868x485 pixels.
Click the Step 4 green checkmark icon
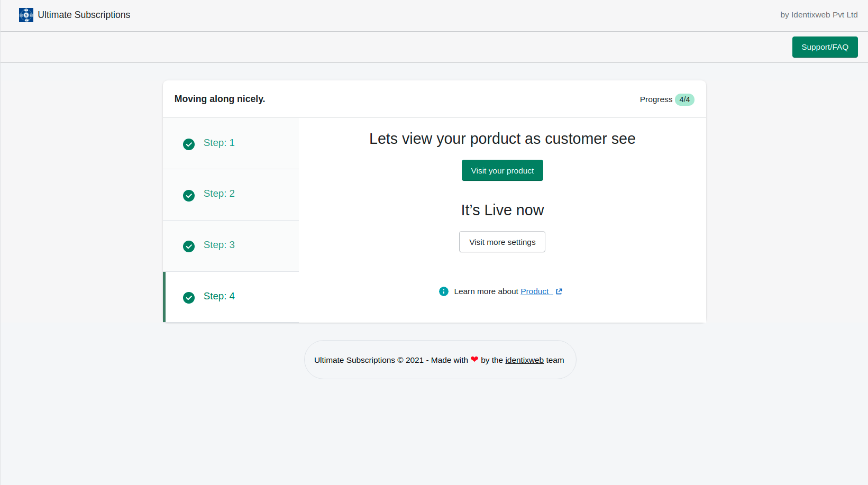click(x=189, y=298)
